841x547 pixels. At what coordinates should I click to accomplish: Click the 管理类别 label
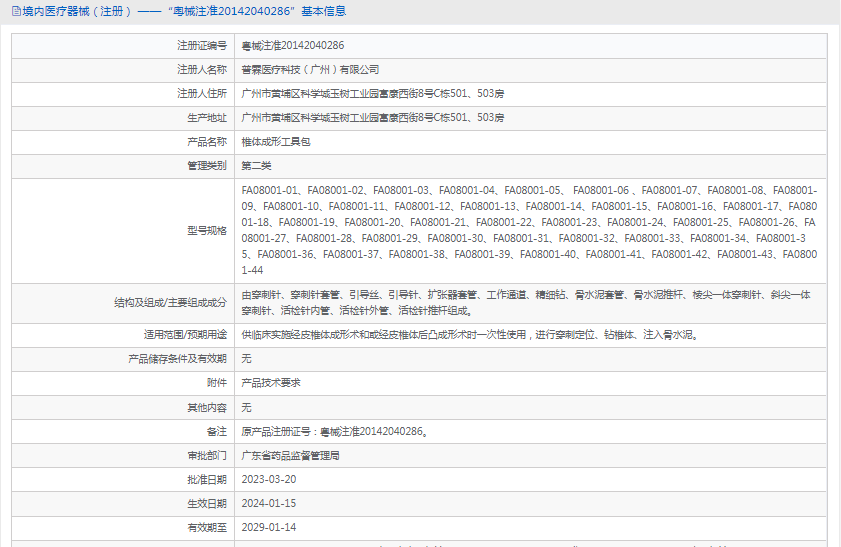pos(207,166)
